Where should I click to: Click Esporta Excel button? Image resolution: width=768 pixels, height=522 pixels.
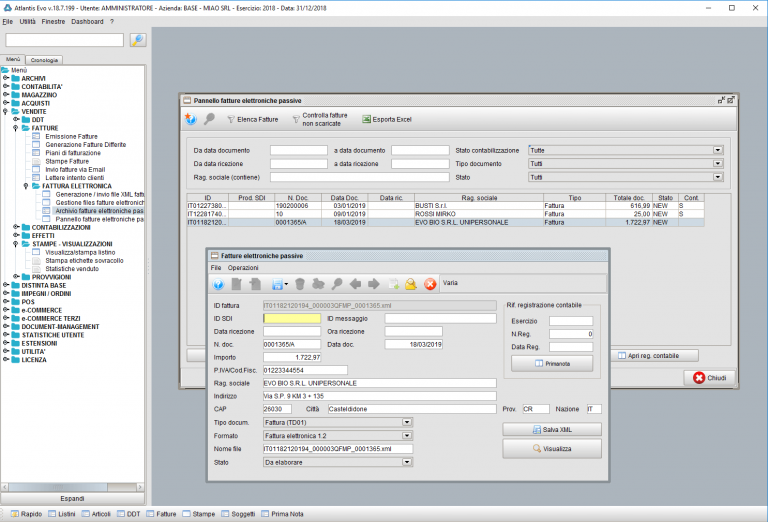387,119
